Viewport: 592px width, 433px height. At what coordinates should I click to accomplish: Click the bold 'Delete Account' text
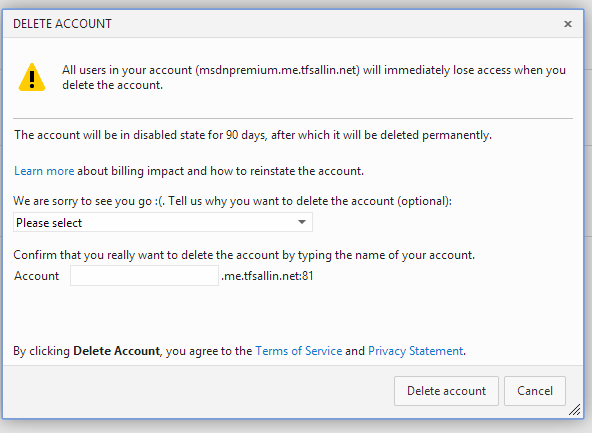[116, 351]
